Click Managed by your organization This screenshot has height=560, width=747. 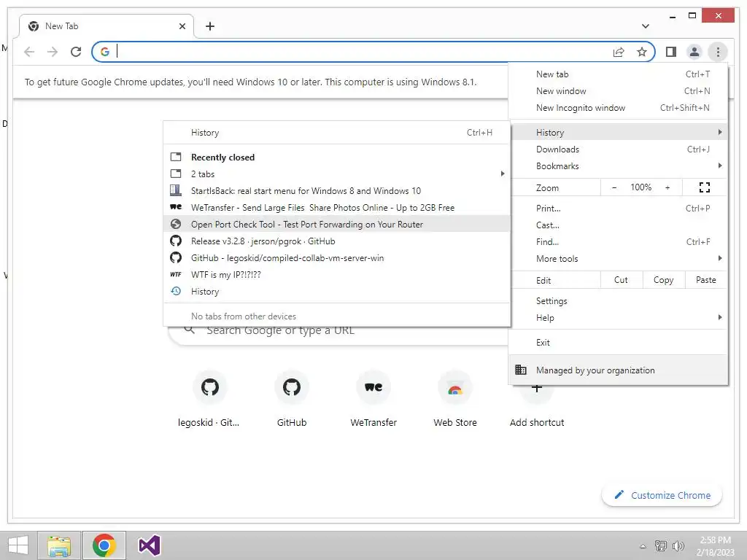pyautogui.click(x=618, y=370)
